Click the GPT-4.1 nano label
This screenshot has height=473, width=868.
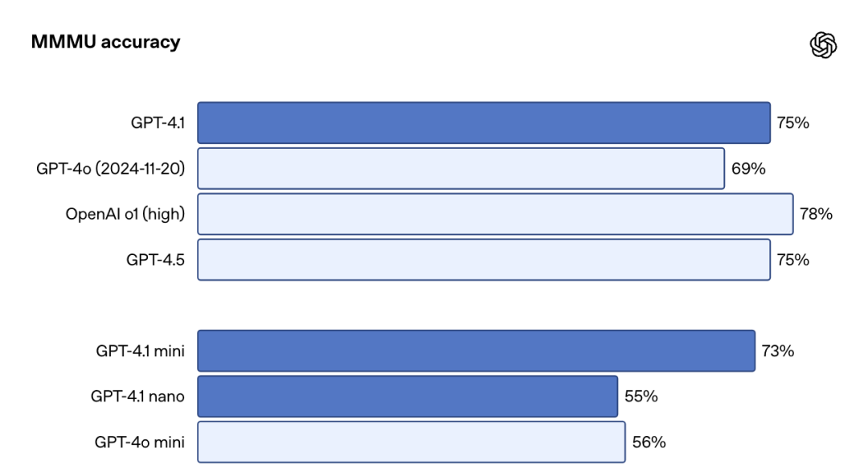point(137,397)
